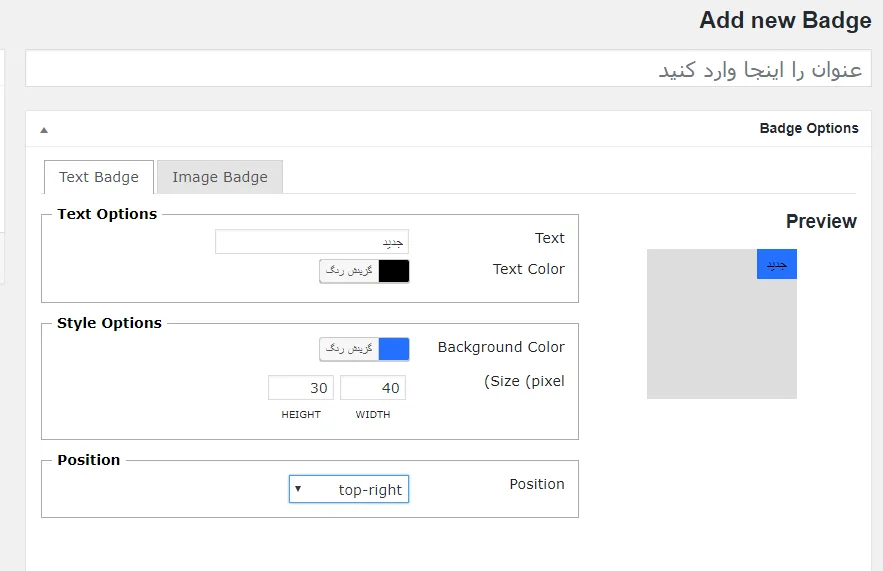Image resolution: width=883 pixels, height=571 pixels.
Task: Click the Background Color label
Action: (501, 347)
